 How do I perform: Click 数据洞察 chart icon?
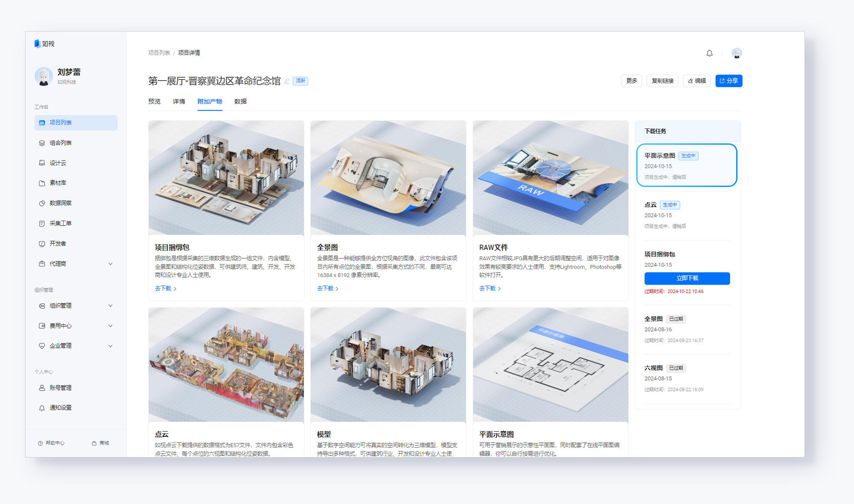click(42, 203)
